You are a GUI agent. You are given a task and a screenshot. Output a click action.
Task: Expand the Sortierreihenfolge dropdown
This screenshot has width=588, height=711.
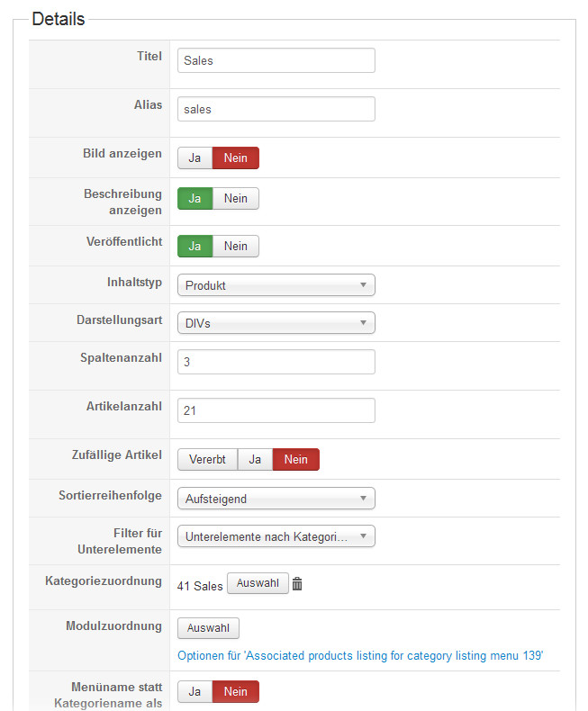coord(276,499)
